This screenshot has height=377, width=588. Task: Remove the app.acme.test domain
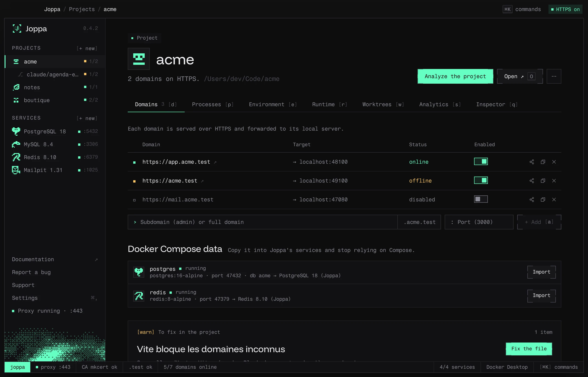coord(554,162)
